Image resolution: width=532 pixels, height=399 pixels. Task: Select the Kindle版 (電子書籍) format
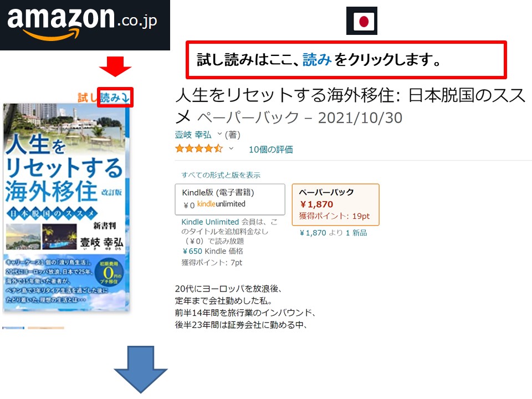tap(230, 199)
